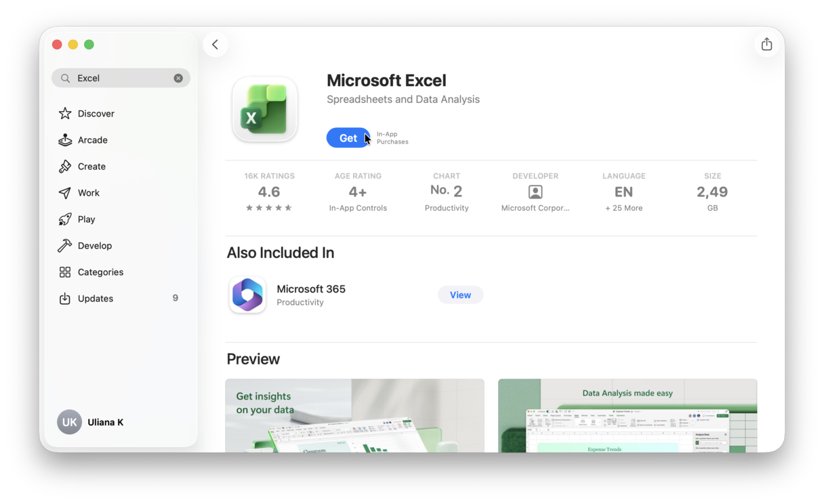Click the Spreadsheets and Data Analysis subtitle

click(403, 100)
